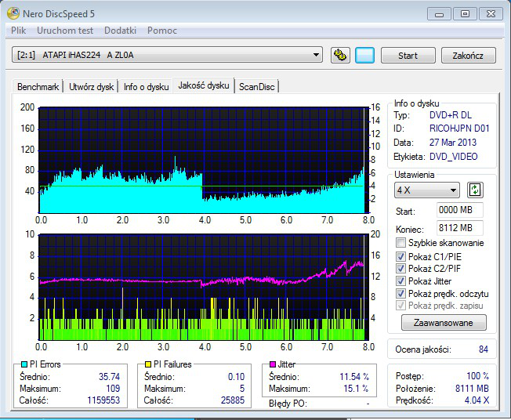Click the drive options icon next to drive selector
This screenshot has height=420, width=511.
point(340,55)
